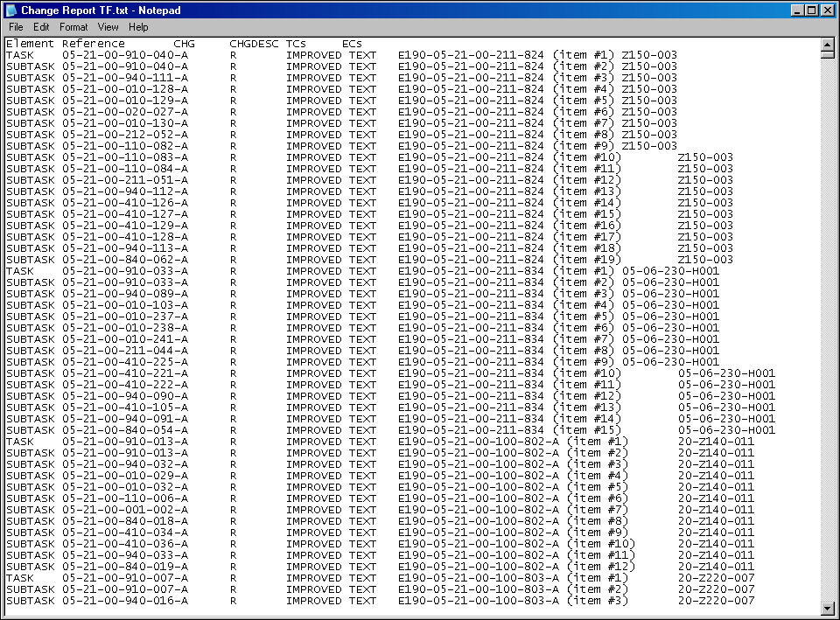Viewport: 840px width, 620px height.
Task: Click reference 05-21-00-410-036-A
Action: click(125, 545)
